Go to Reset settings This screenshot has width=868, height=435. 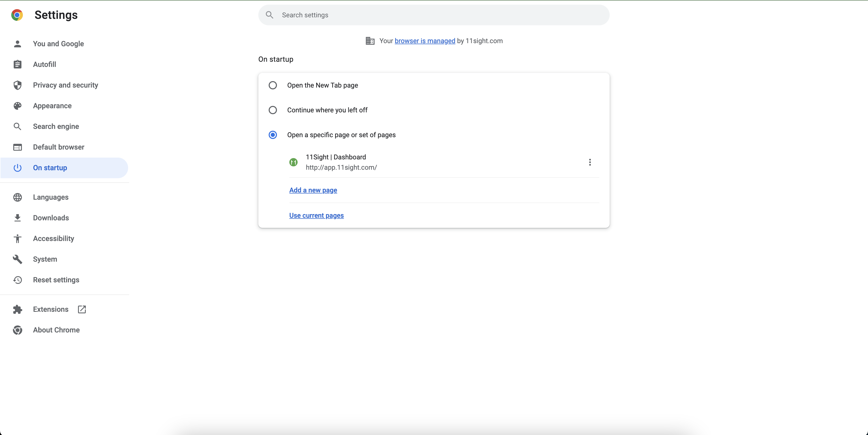(x=64, y=280)
